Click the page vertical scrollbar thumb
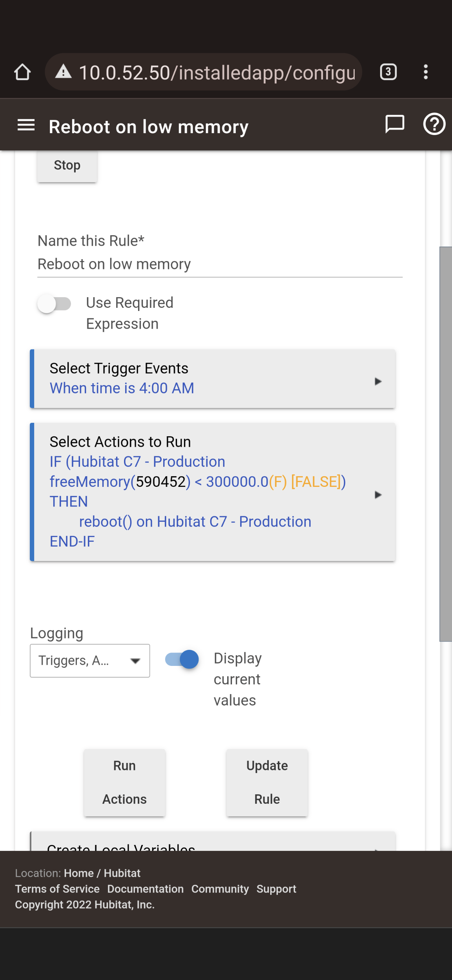This screenshot has width=452, height=980. tap(445, 444)
